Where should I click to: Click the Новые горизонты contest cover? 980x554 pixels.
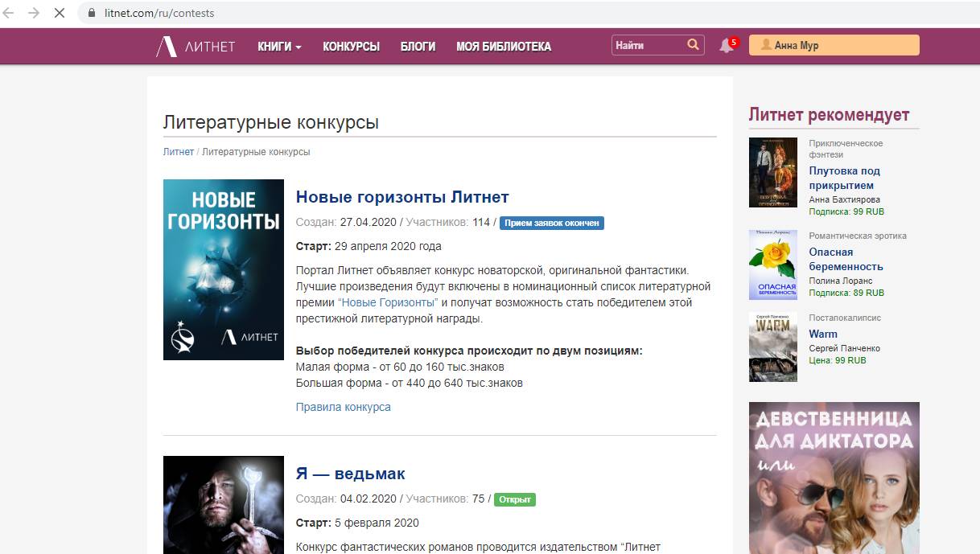tap(223, 269)
